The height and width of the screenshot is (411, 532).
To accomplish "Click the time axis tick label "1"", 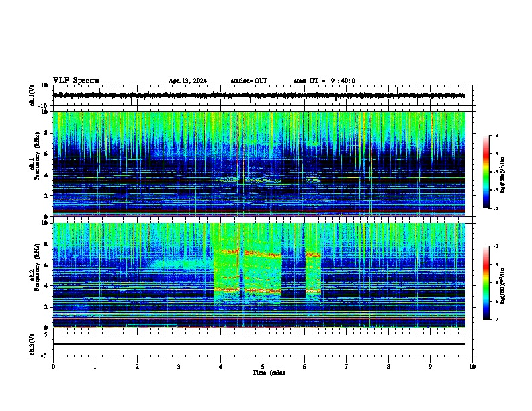I will (95, 367).
